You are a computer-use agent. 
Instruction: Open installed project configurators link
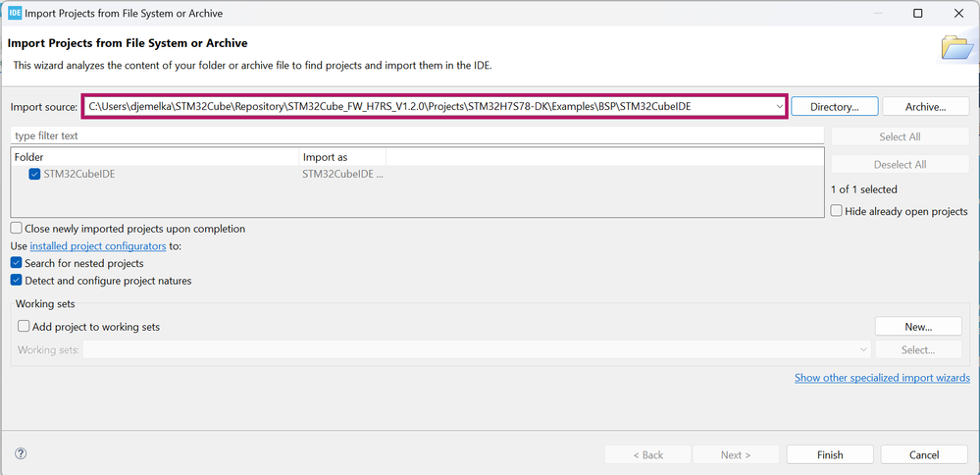click(98, 246)
